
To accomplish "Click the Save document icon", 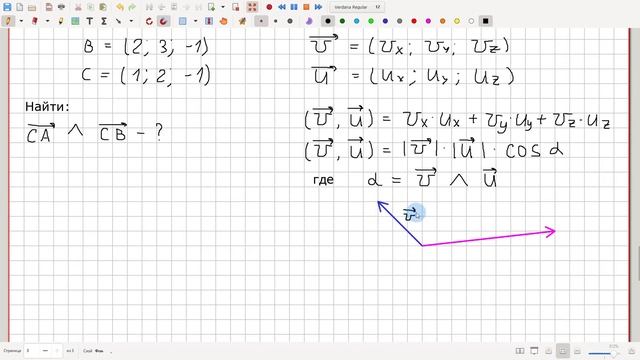I will tap(7, 7).
